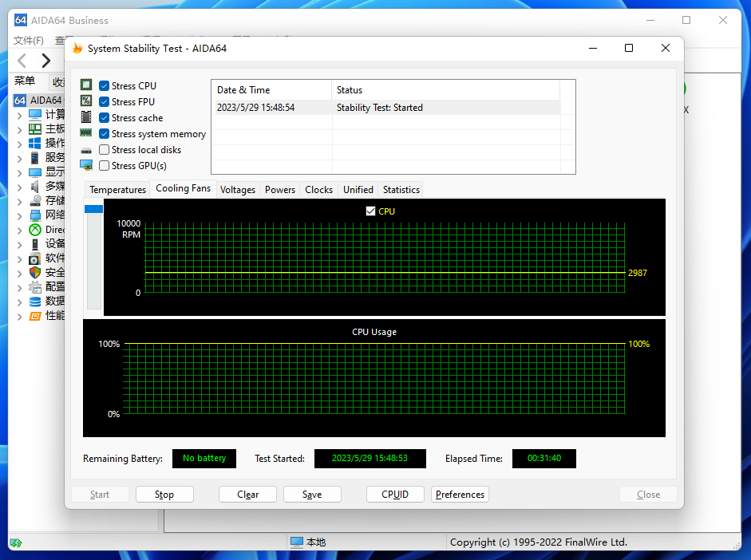Viewport: 751px width, 560px height.
Task: Select the devices tree icon
Action: 35,243
